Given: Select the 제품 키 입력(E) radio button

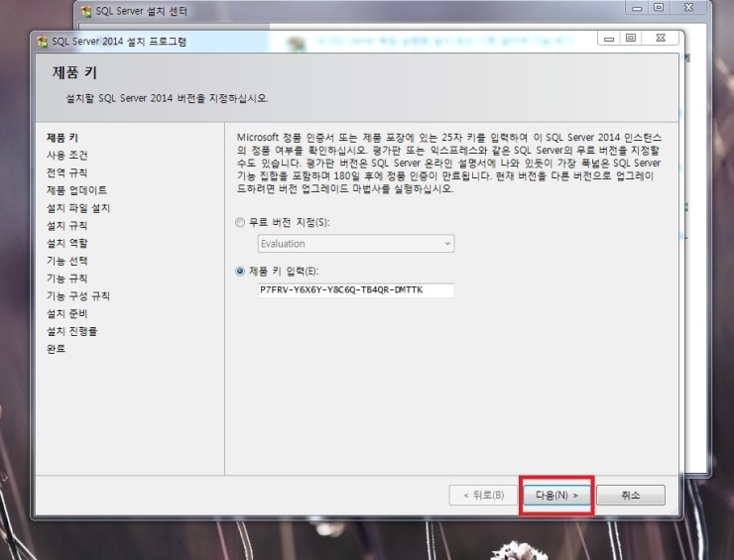Looking at the screenshot, I should (240, 272).
